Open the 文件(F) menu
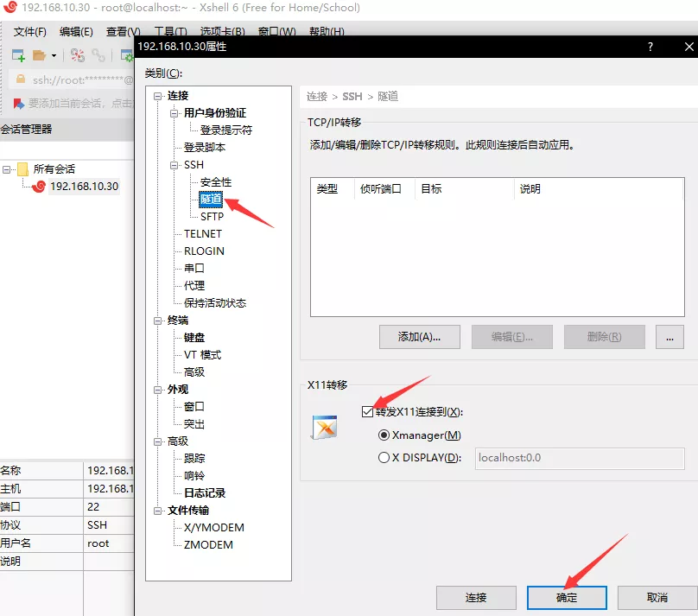The image size is (698, 616). tap(29, 32)
